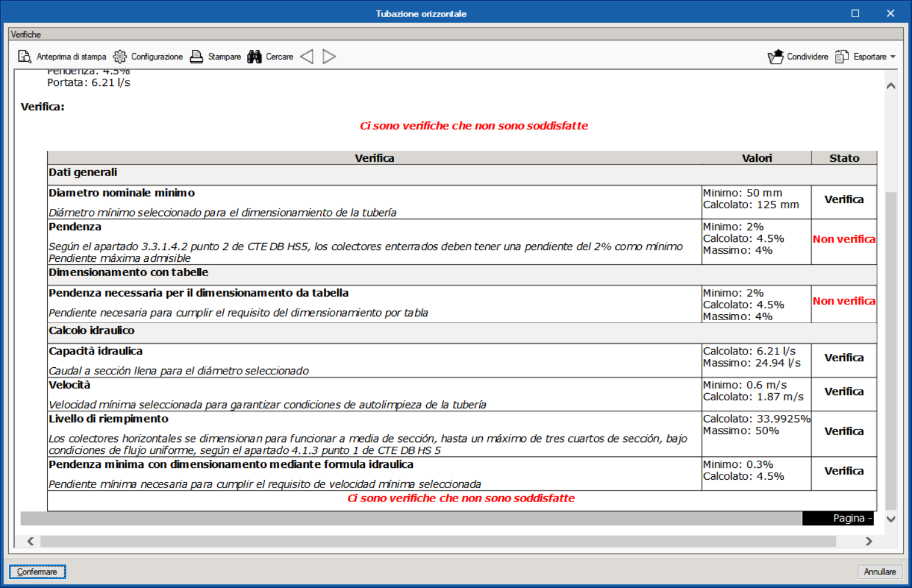Click the 'Velocità' row title
Image resolution: width=912 pixels, height=588 pixels.
[x=69, y=385]
